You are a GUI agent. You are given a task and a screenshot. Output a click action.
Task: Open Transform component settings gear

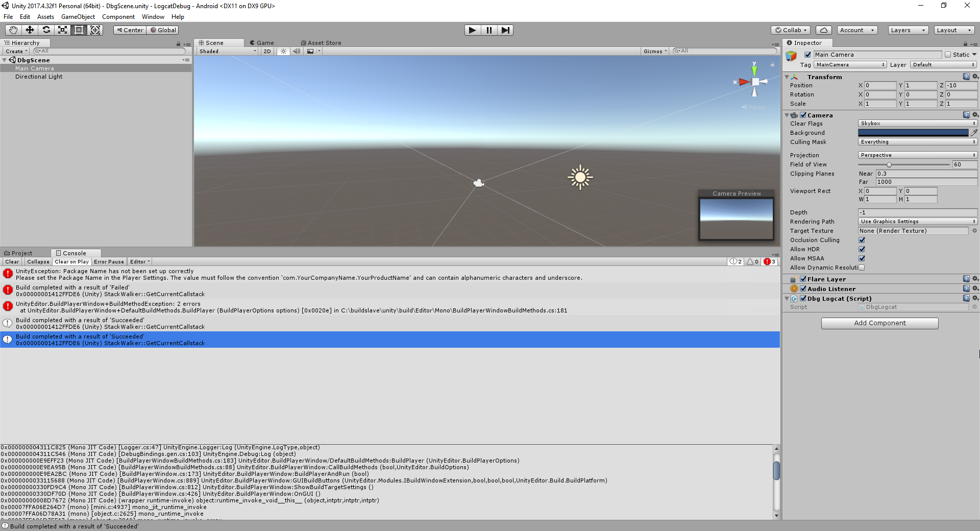(975, 77)
